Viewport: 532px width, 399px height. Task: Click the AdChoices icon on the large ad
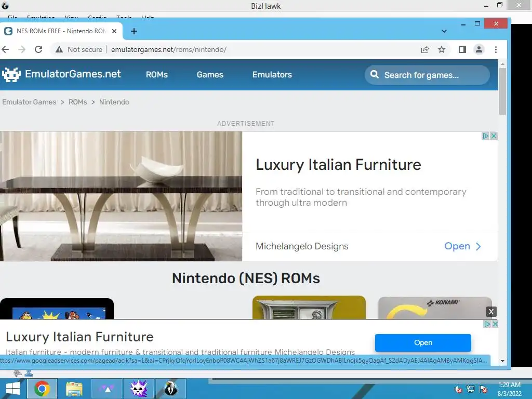pyautogui.click(x=486, y=136)
